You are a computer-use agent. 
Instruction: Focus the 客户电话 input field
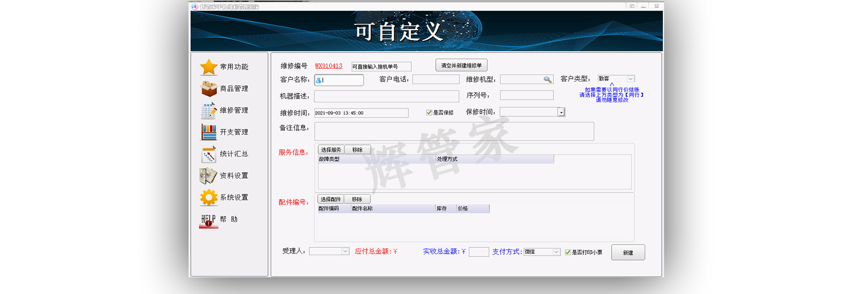point(436,80)
